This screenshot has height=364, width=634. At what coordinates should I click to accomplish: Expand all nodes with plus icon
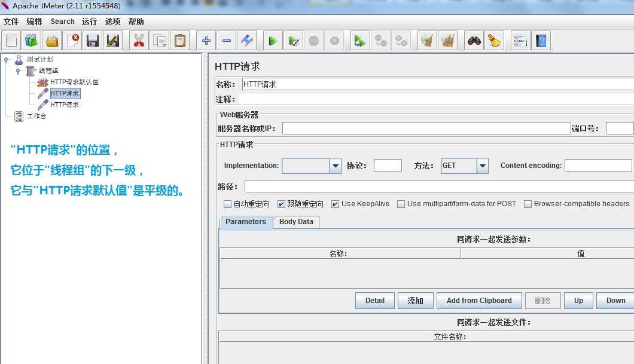[206, 41]
